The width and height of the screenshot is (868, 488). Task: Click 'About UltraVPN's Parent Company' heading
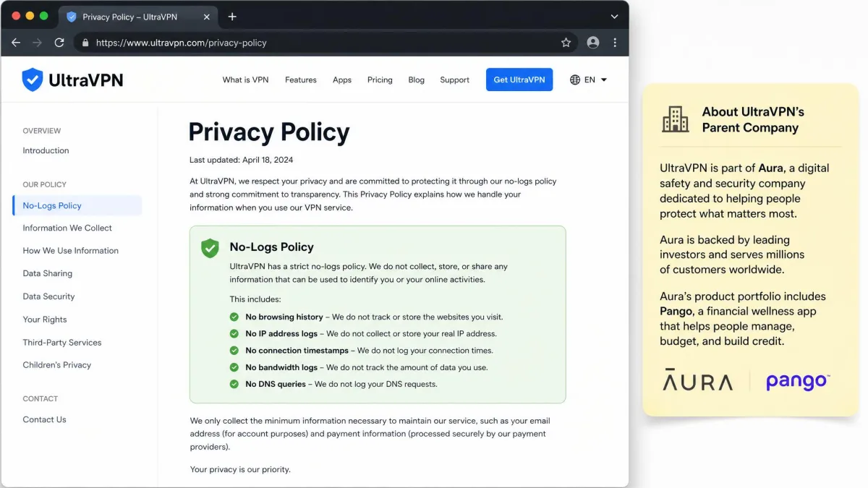(753, 120)
